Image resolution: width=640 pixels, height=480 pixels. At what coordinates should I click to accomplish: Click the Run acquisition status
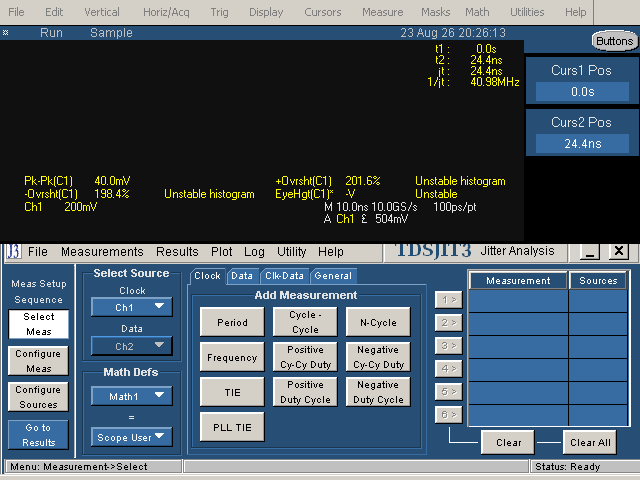click(x=51, y=33)
